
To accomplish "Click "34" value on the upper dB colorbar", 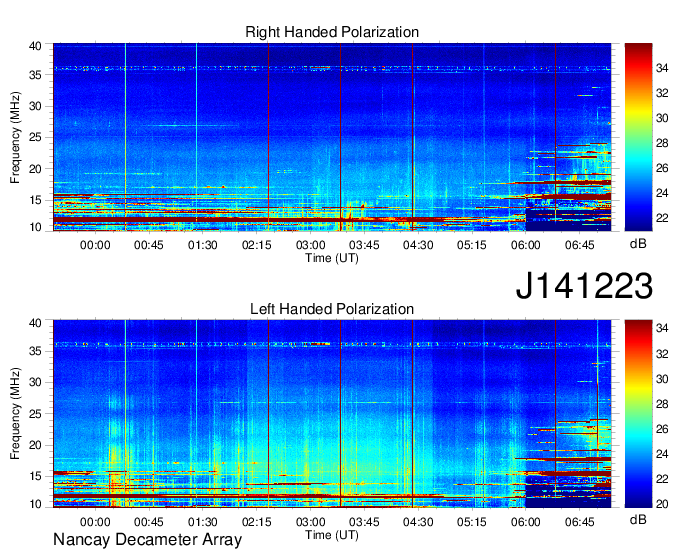I will (662, 68).
